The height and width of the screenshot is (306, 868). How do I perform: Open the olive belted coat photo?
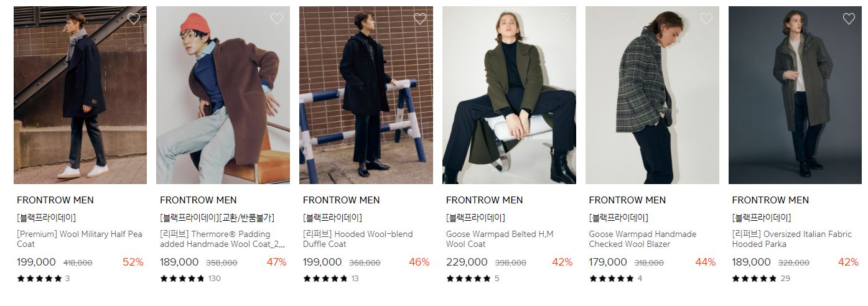tap(509, 95)
